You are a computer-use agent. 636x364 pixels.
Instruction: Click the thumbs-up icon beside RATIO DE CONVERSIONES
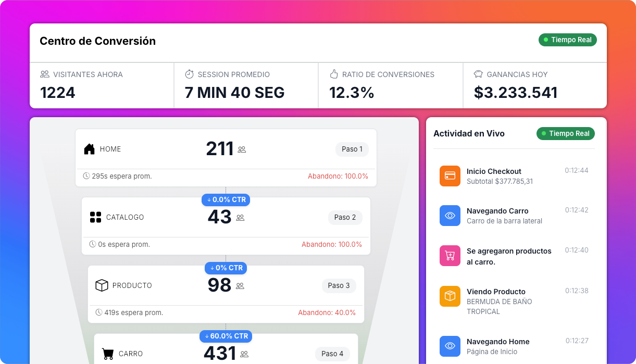point(334,74)
